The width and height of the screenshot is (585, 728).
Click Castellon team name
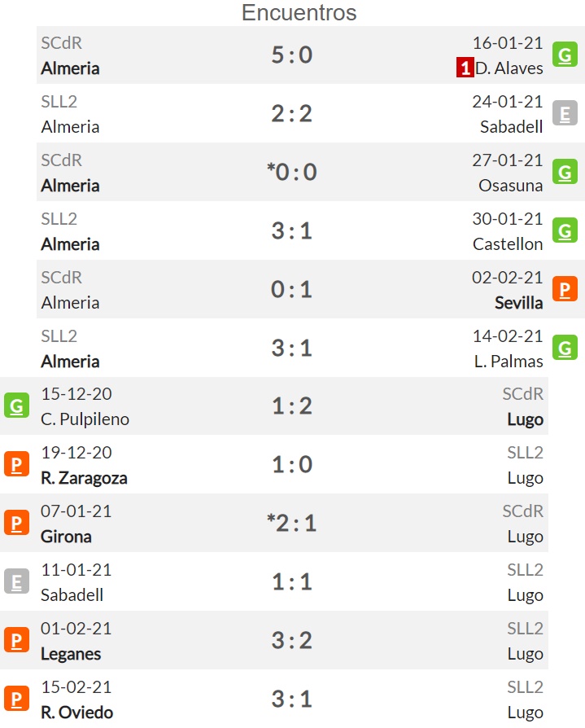(x=508, y=243)
